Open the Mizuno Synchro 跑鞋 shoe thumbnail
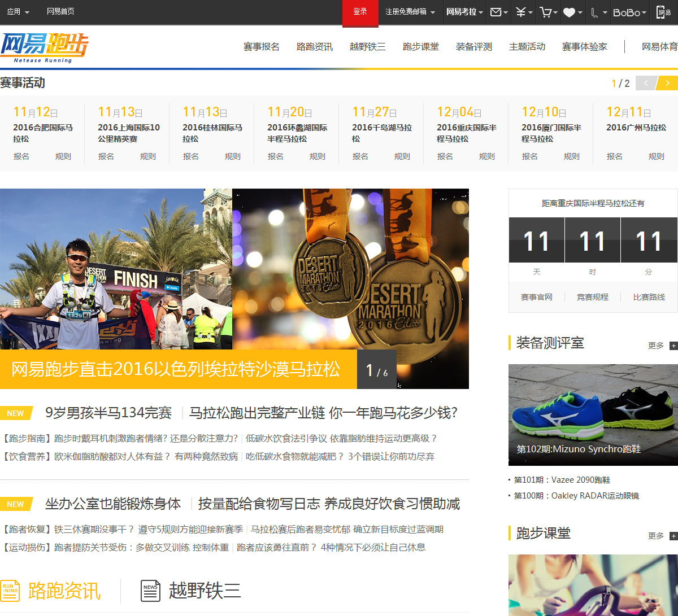The height and width of the screenshot is (616, 678). pyautogui.click(x=592, y=415)
